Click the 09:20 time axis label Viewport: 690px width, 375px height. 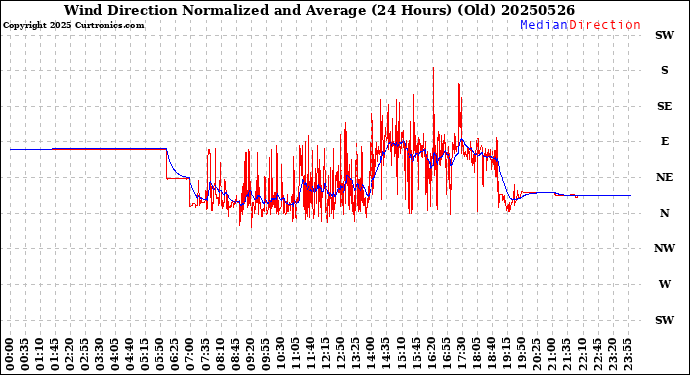[x=251, y=355]
